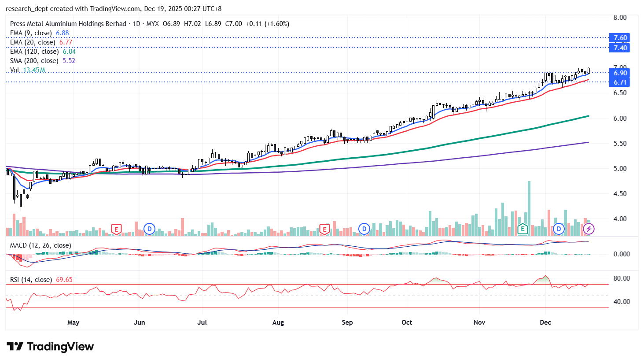
Task: Open the red earnings marker in August
Action: [x=324, y=229]
